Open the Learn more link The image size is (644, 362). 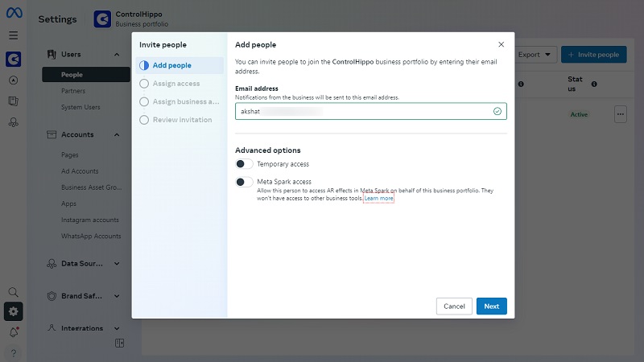[x=378, y=198]
